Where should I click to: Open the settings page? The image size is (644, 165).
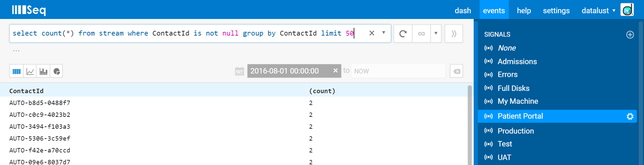pos(556,11)
